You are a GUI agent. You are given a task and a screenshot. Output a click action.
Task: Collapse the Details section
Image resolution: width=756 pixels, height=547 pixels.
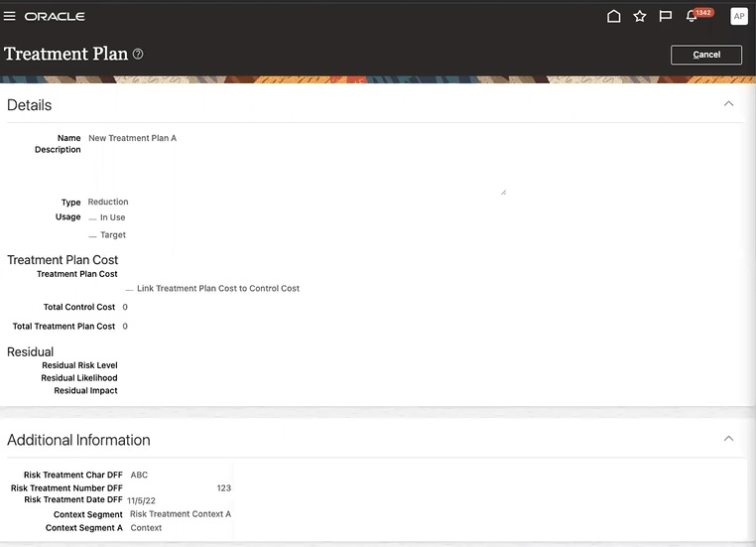[728, 104]
